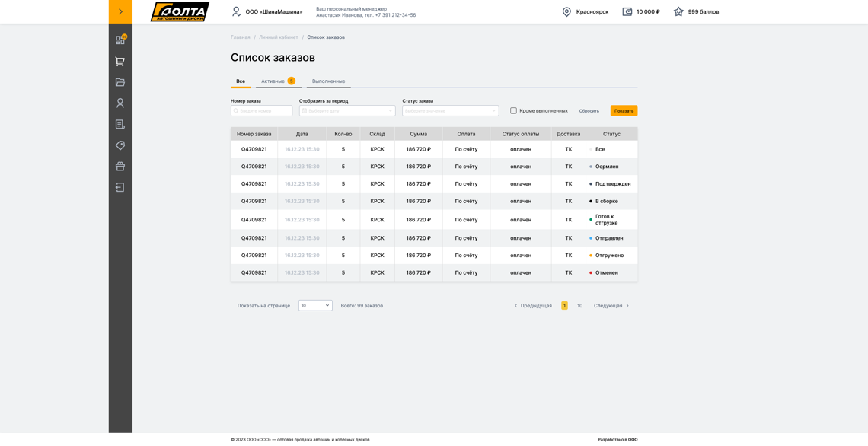This screenshot has width=868, height=446.
Task: Click status Оормлен with grey-blue dot
Action: [x=607, y=167]
